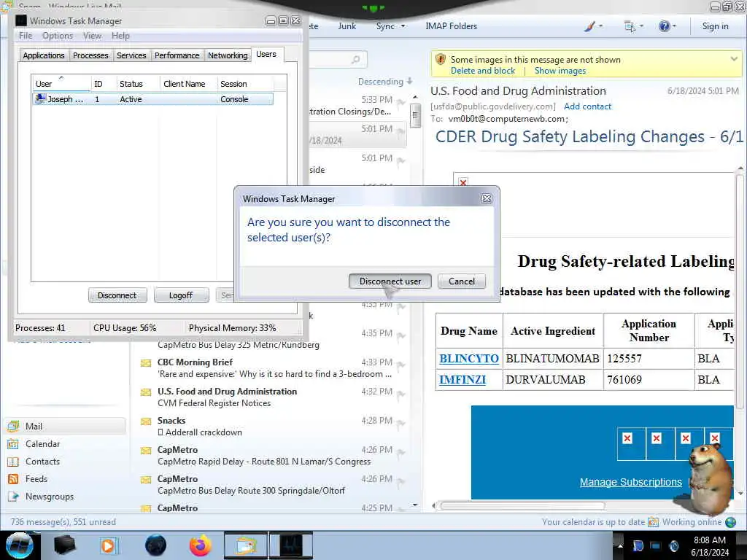
Task: Show hidden tray icons arrow
Action: [620, 545]
